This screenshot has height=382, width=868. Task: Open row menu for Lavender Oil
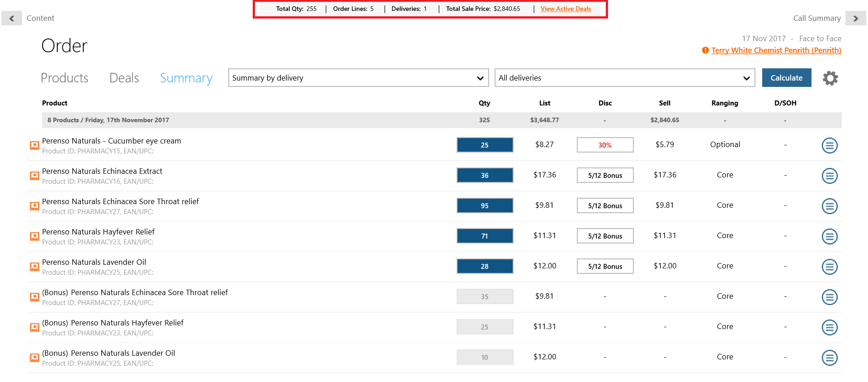click(x=830, y=267)
